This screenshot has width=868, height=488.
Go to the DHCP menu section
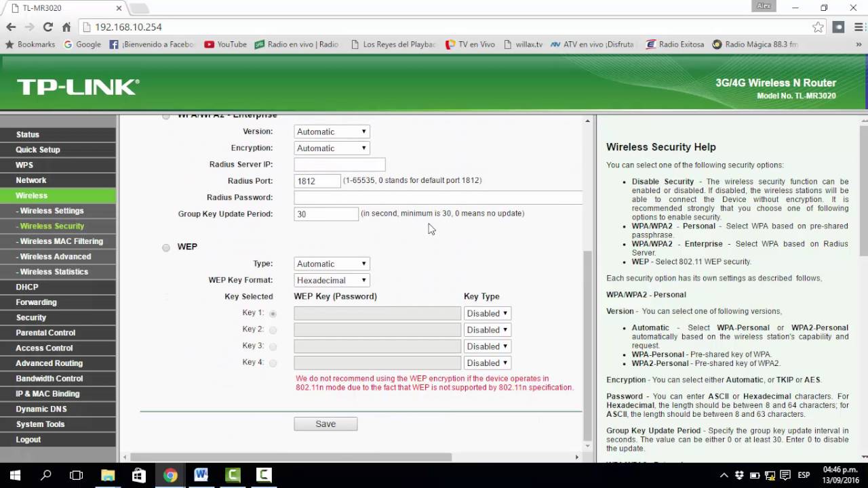(x=58, y=287)
